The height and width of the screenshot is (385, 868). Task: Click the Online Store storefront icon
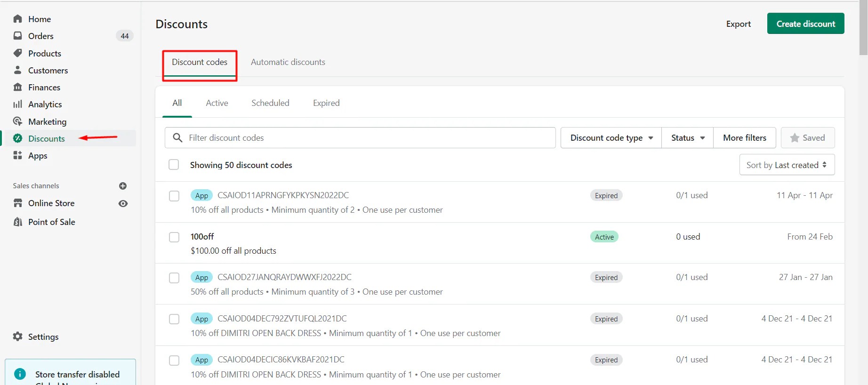[x=18, y=203]
